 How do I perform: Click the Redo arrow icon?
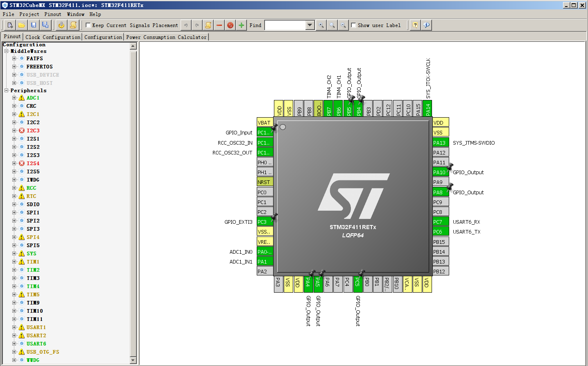click(x=197, y=25)
